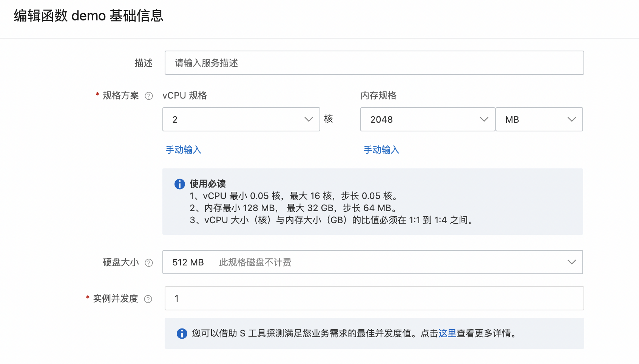The width and height of the screenshot is (639, 364).
Task: Open the 内存规格 dropdown showing 2048
Action: click(428, 119)
